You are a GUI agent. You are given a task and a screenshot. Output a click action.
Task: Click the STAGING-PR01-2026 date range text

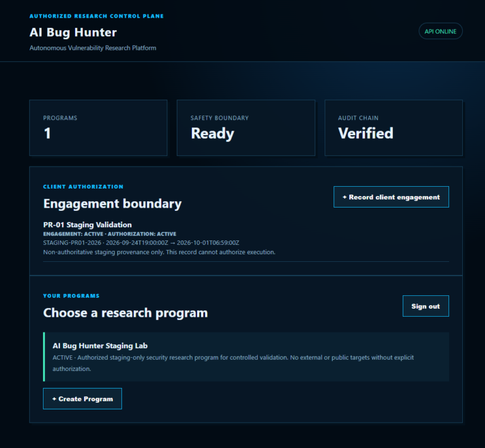coord(141,243)
